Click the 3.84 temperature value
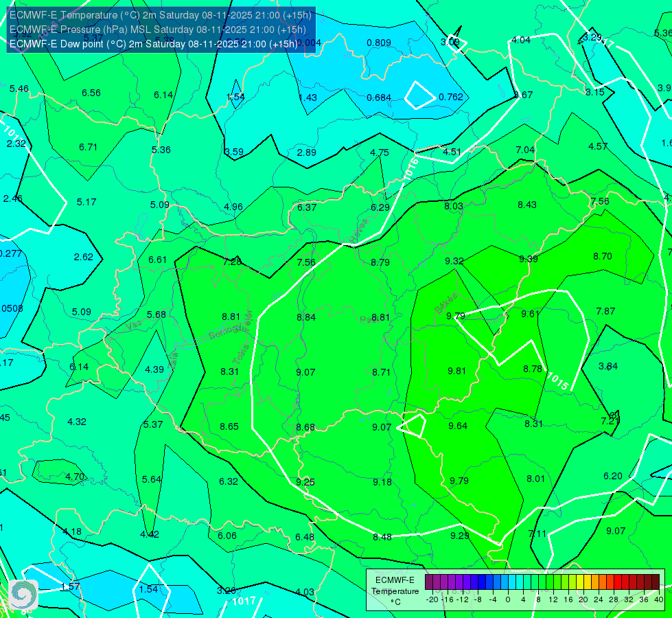 coord(608,366)
